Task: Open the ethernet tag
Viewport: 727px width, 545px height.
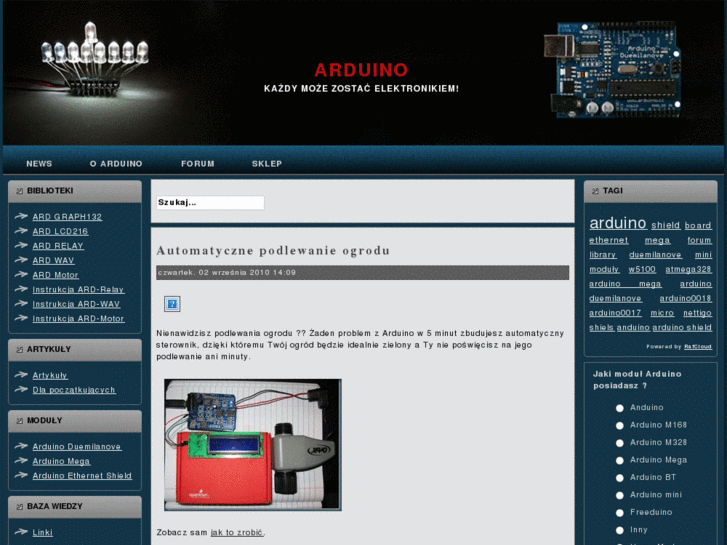Action: pos(609,240)
